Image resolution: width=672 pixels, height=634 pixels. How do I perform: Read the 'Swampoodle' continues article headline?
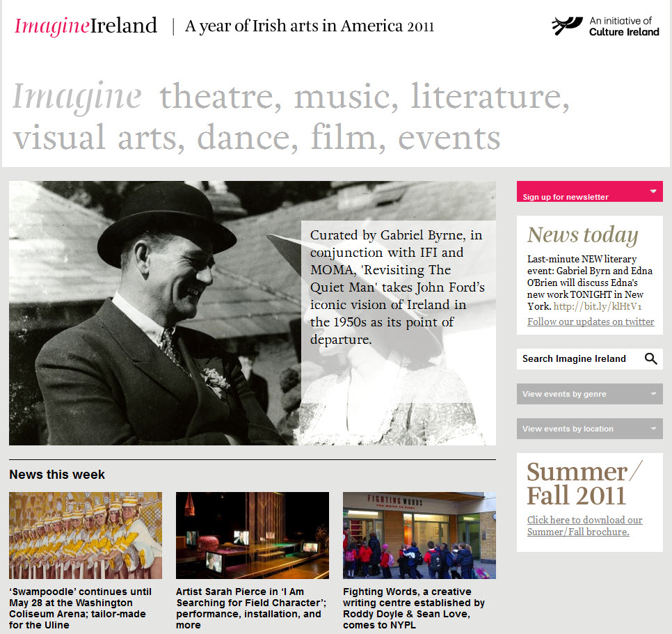(80, 608)
